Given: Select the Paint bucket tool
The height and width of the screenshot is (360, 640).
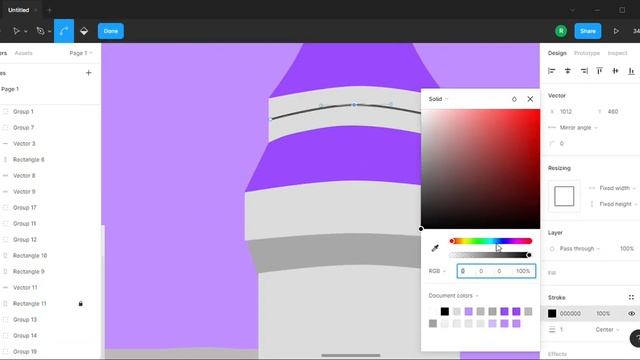Looking at the screenshot, I should point(84,31).
